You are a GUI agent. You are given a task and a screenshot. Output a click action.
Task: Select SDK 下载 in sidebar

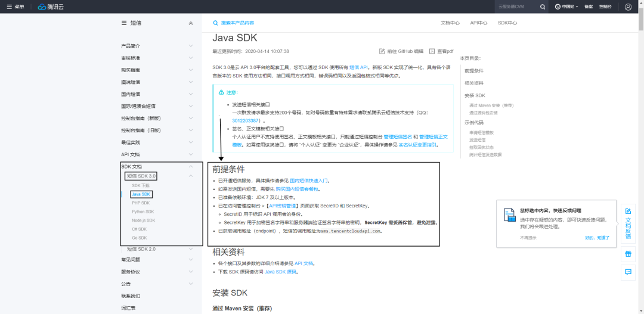[x=141, y=185]
